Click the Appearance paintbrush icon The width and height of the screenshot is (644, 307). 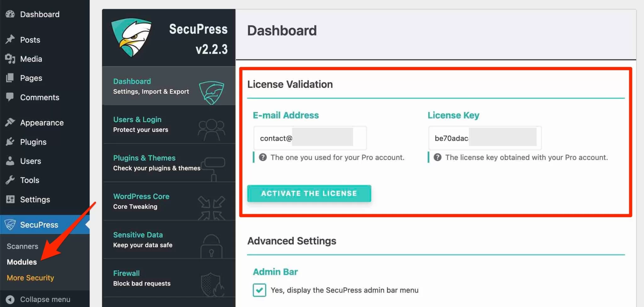10,122
